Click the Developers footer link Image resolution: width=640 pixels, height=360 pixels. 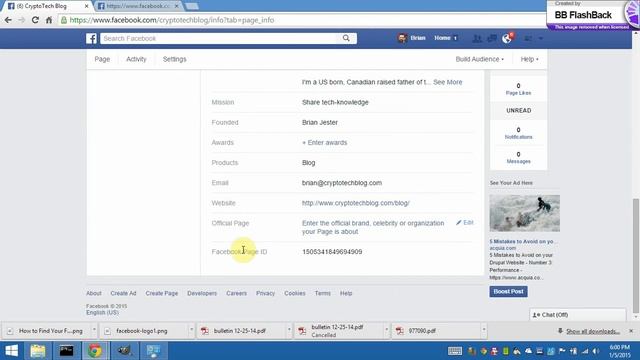202,293
